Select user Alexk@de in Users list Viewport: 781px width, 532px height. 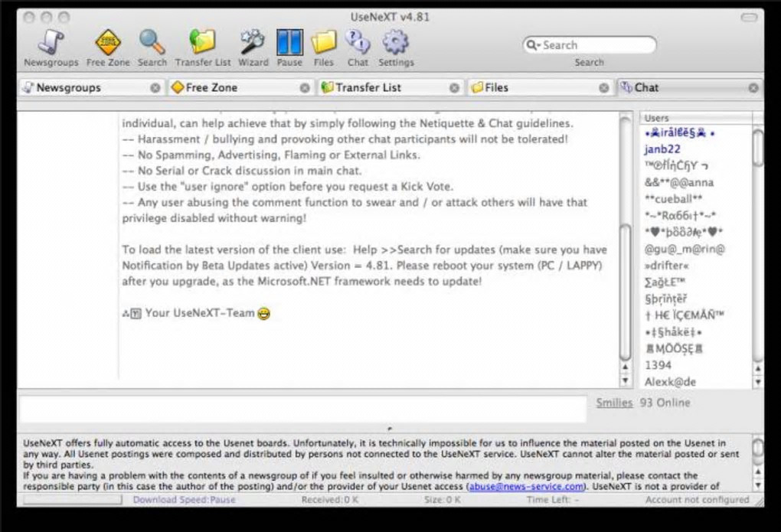[x=670, y=382]
